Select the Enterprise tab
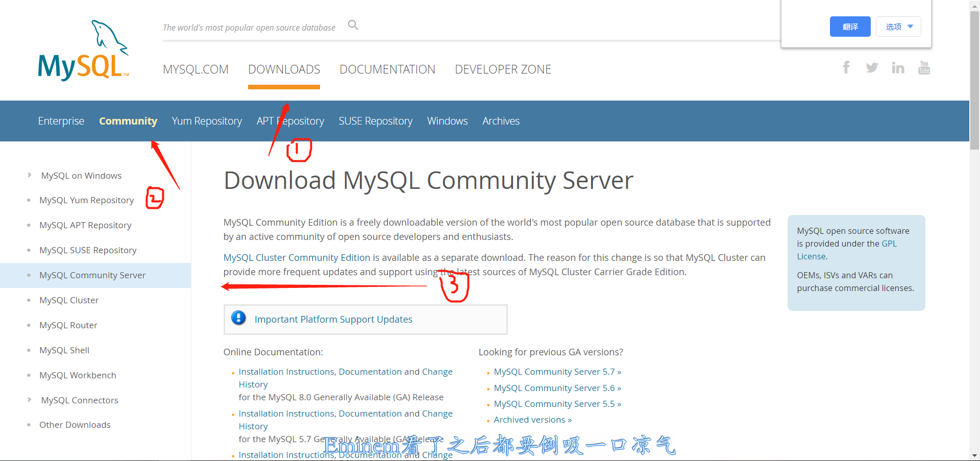Image resolution: width=980 pixels, height=461 pixels. (x=61, y=121)
